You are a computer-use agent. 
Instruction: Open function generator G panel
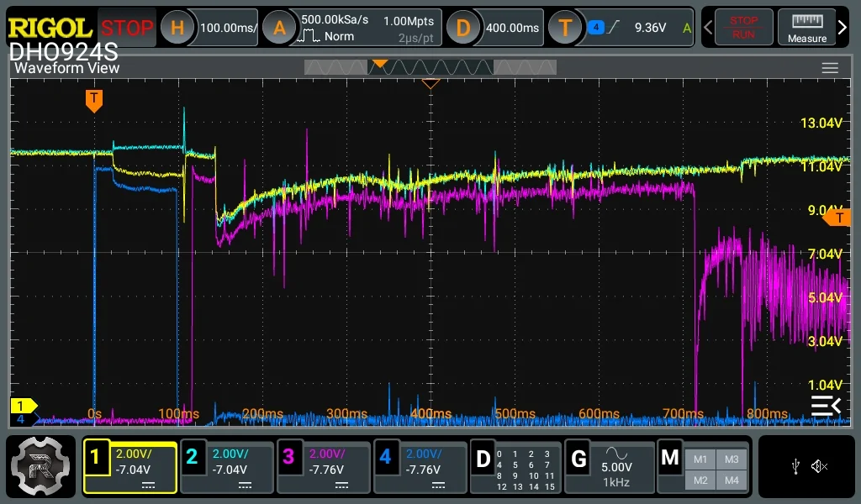click(578, 459)
